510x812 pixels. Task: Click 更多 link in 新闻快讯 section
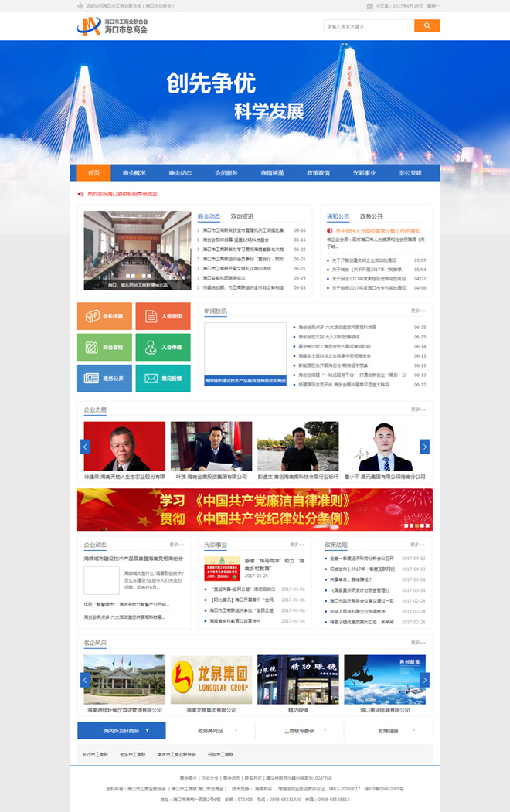click(x=418, y=311)
